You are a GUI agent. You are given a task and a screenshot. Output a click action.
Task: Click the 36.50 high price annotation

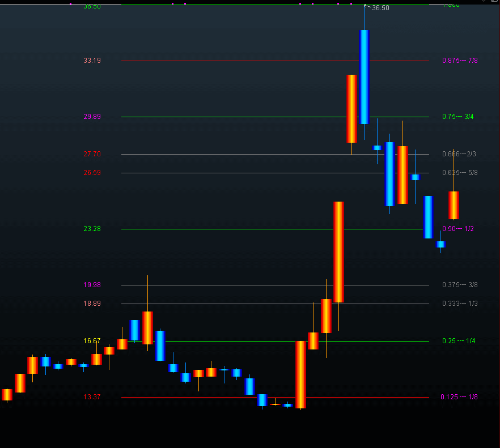[x=380, y=8]
